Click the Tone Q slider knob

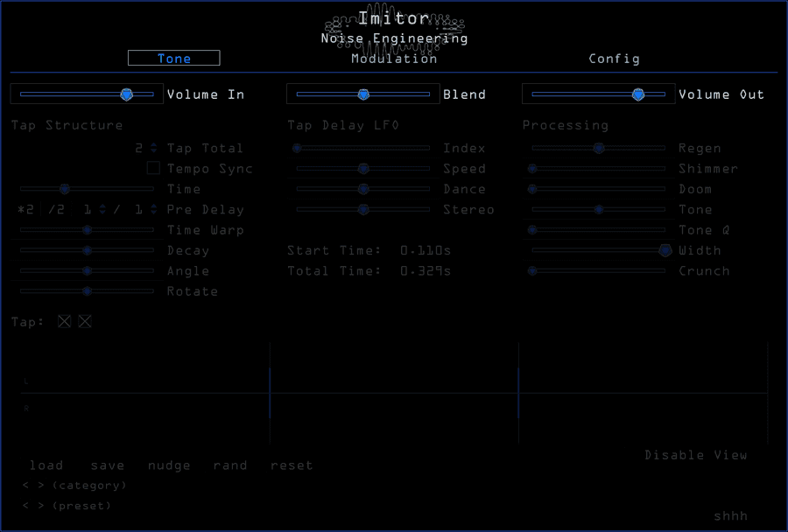[532, 229]
